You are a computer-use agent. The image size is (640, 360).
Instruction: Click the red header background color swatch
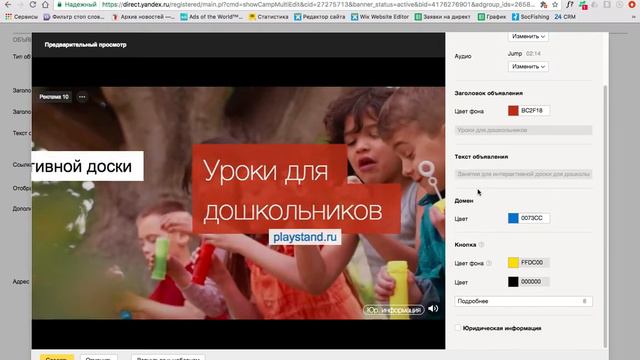[x=513, y=111]
